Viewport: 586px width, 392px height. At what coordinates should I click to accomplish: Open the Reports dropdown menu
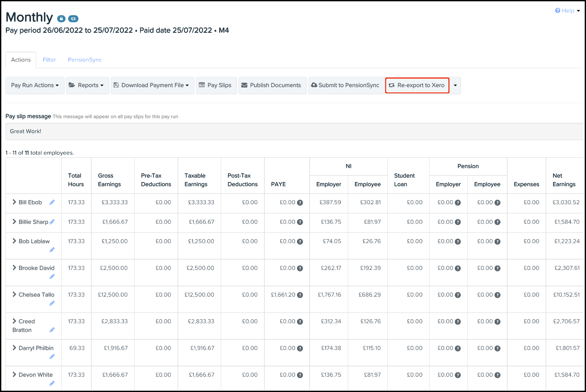(x=87, y=85)
